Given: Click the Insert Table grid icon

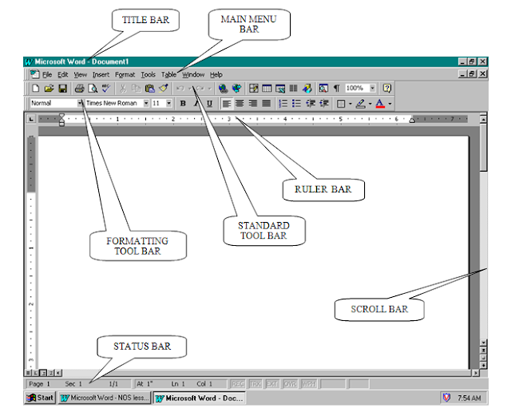Looking at the screenshot, I should pyautogui.click(x=267, y=89).
